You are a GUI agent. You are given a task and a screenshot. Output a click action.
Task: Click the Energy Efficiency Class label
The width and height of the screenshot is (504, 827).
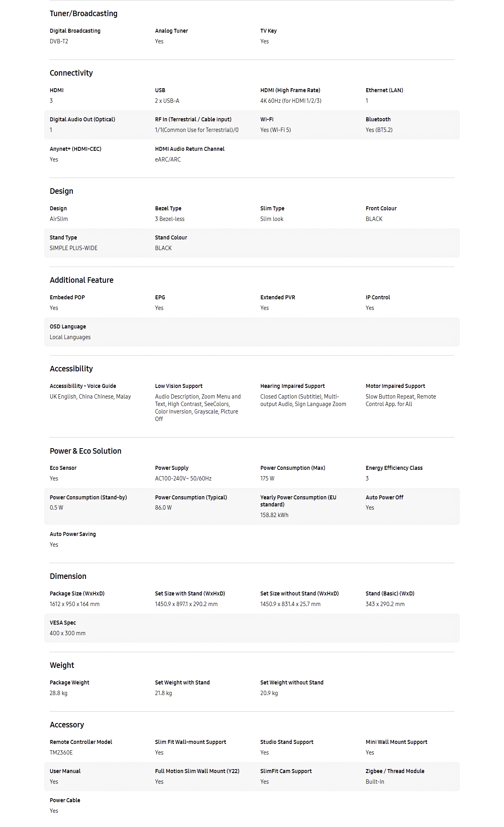pos(394,468)
